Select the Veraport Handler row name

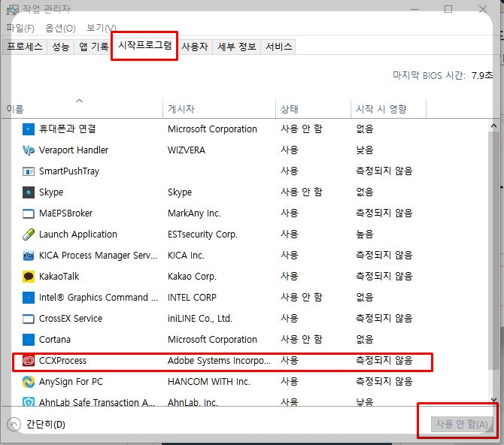tap(74, 150)
